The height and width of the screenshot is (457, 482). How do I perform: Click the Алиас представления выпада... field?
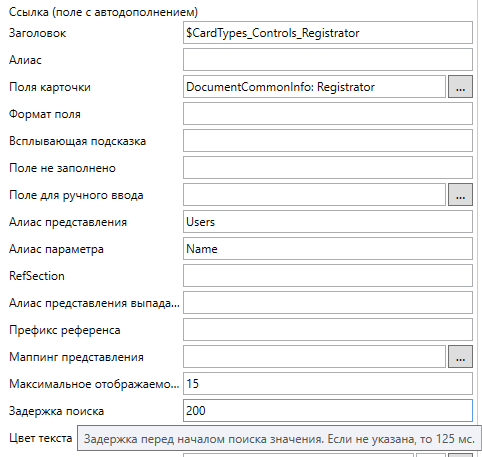point(328,303)
